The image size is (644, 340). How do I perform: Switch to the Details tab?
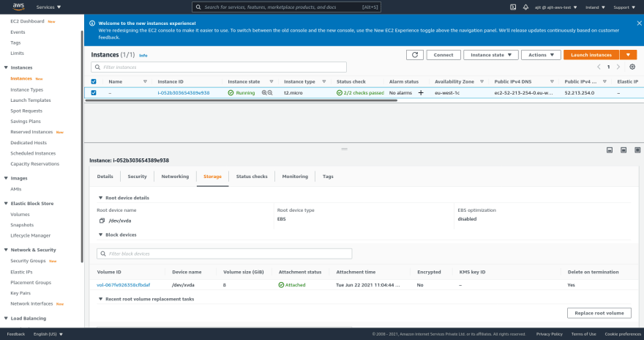coord(105,177)
